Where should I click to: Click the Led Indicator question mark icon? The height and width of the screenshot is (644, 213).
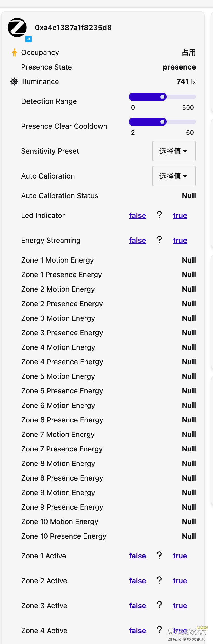[159, 215]
